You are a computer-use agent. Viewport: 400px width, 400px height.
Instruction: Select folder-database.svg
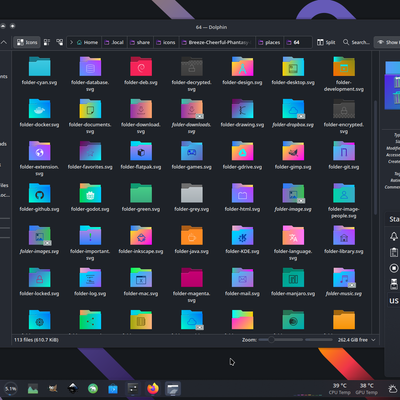(x=90, y=74)
